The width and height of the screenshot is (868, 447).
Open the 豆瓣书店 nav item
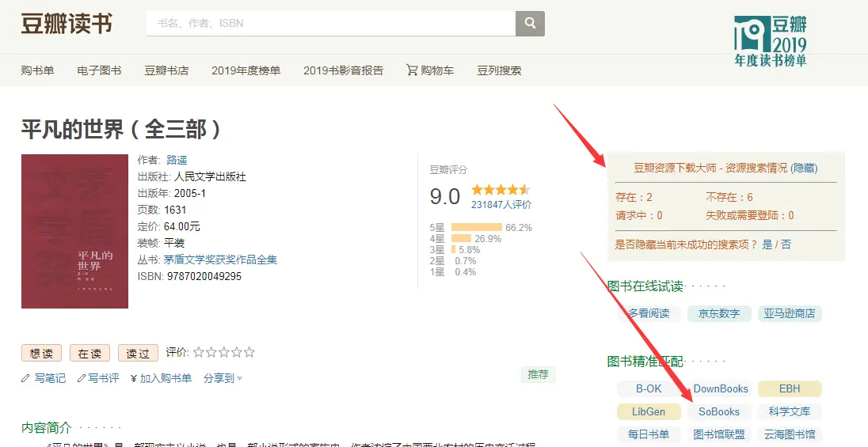(x=166, y=70)
